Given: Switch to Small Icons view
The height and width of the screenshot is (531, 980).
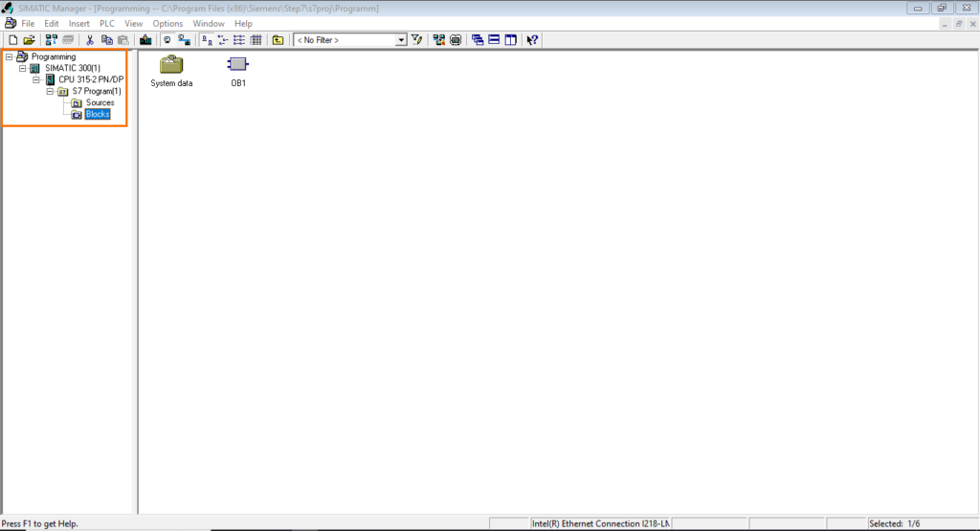Looking at the screenshot, I should tap(222, 40).
